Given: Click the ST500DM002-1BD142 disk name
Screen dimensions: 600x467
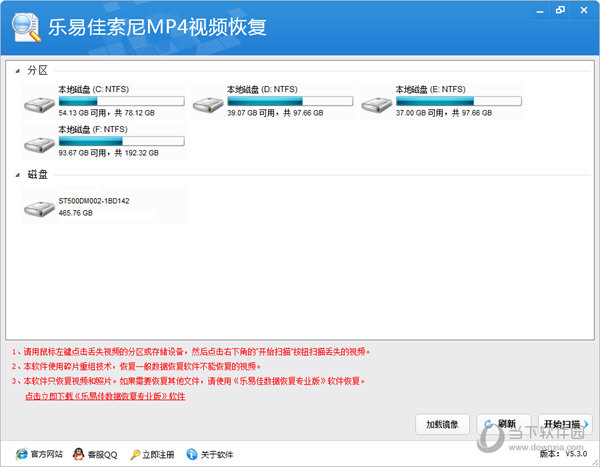Looking at the screenshot, I should pos(94,201).
